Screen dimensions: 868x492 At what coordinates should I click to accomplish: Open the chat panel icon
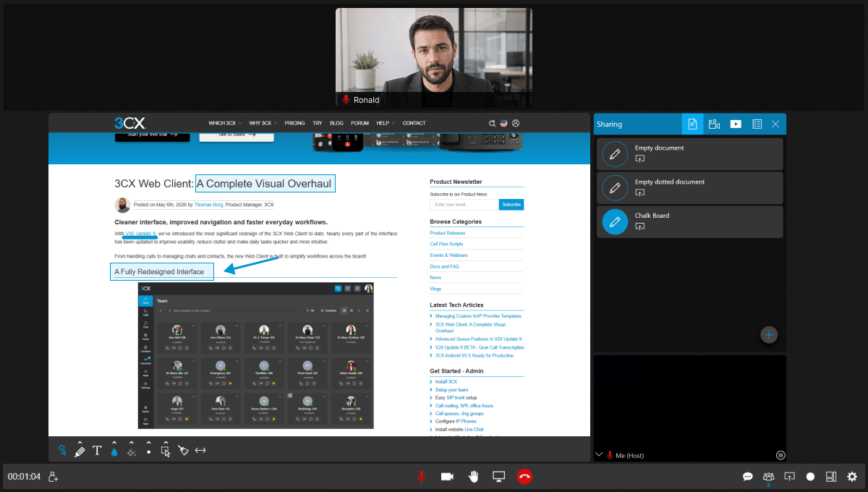click(x=748, y=477)
